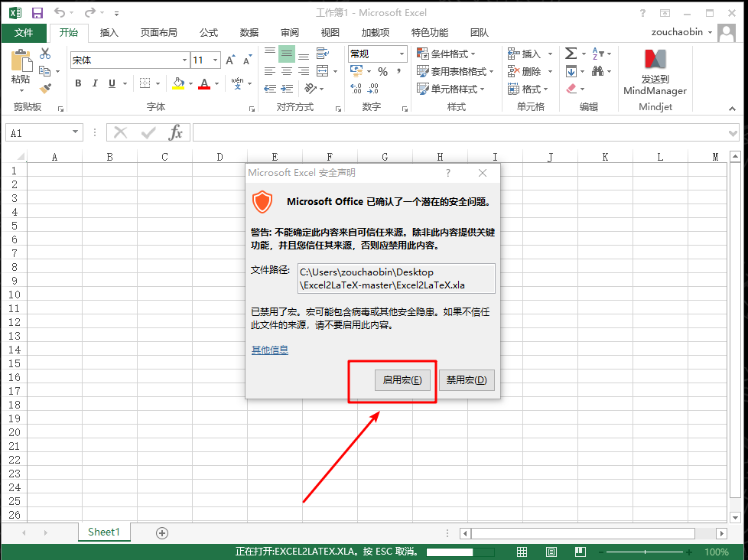Open Cell Styles dropdown
The width and height of the screenshot is (748, 560).
(450, 90)
